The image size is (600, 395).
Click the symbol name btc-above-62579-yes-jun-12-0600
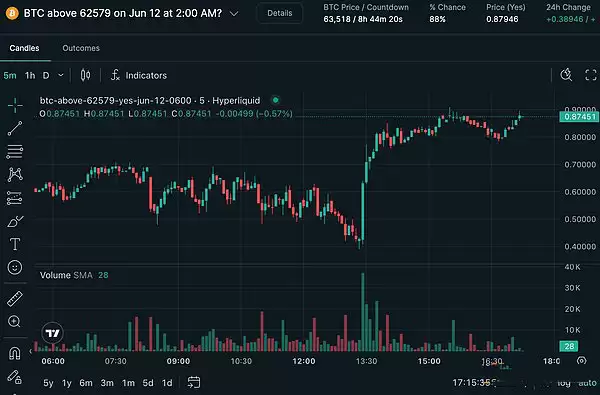point(116,101)
